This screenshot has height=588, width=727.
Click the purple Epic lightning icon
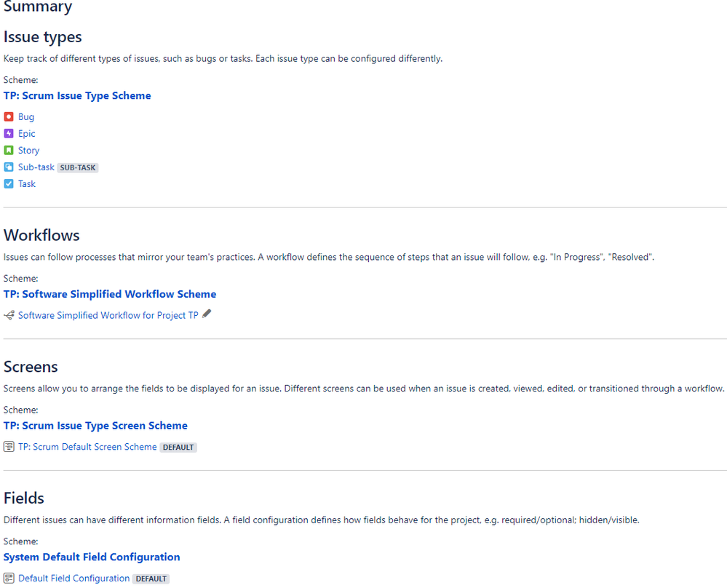[8, 134]
